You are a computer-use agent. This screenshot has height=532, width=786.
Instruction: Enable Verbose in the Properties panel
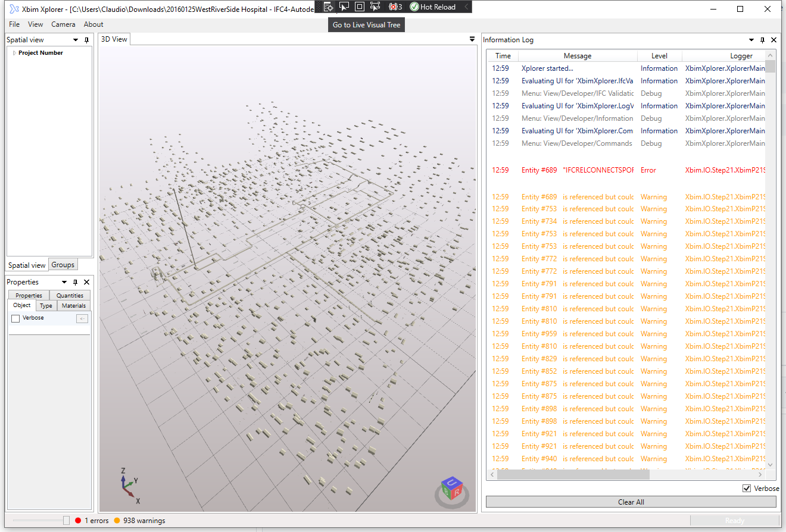(15, 317)
